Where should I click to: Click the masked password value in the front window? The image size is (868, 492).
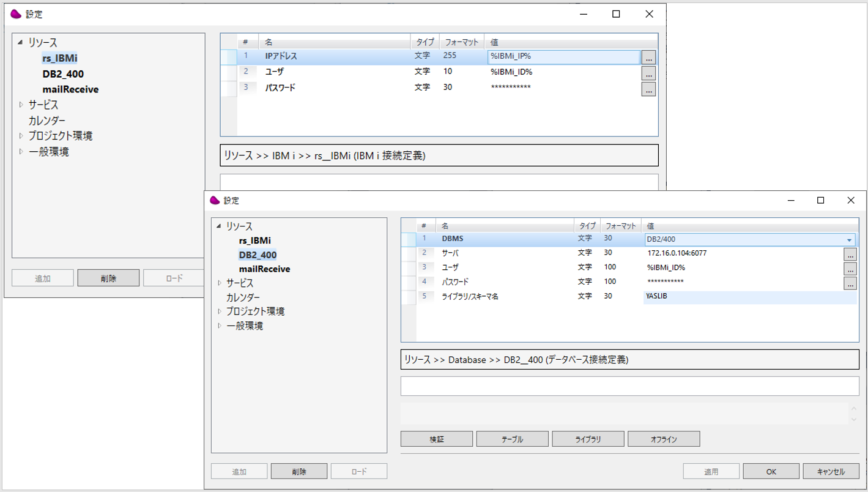pos(666,282)
